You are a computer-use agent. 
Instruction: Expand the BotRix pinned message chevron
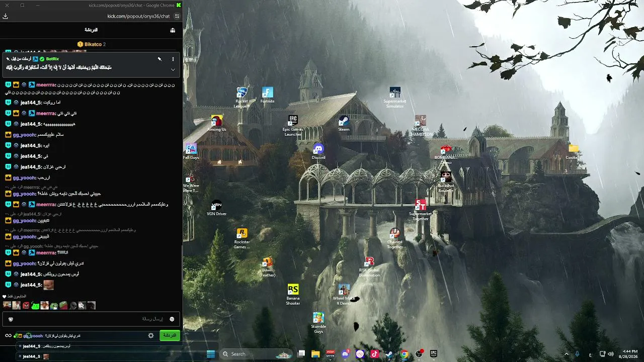(173, 69)
